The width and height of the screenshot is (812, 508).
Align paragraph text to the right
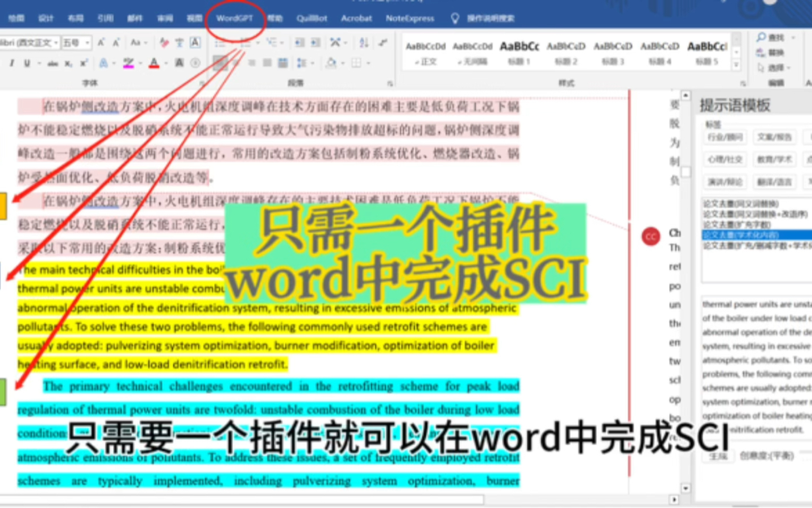252,63
